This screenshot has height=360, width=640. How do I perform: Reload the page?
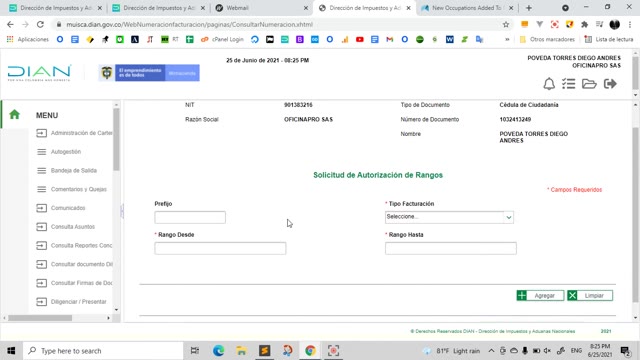coord(40,24)
